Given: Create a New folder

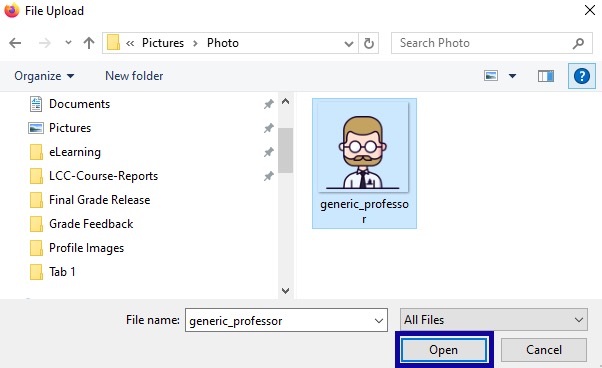Looking at the screenshot, I should coord(134,76).
